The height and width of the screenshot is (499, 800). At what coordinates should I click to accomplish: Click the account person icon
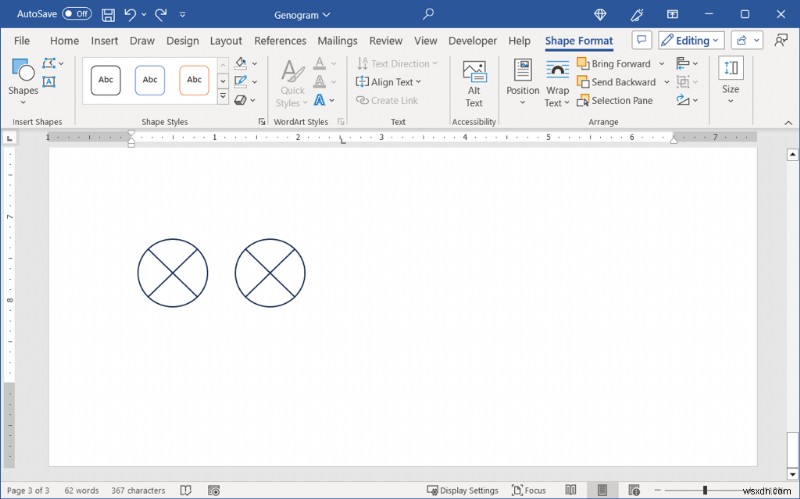(x=781, y=40)
